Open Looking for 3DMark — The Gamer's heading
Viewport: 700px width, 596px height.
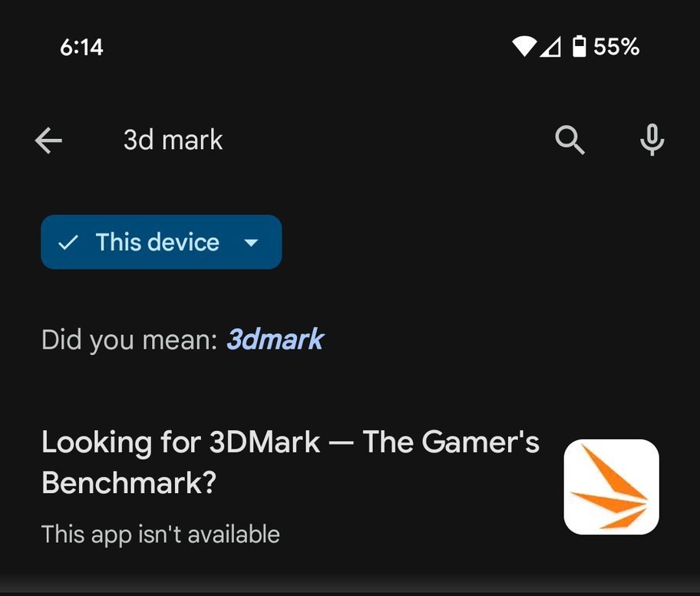(291, 442)
